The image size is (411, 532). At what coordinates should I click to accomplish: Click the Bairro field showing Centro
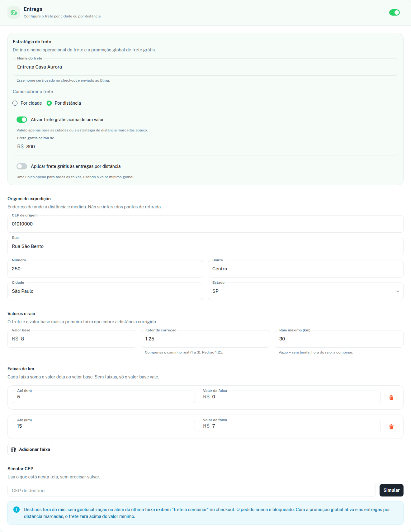306,269
